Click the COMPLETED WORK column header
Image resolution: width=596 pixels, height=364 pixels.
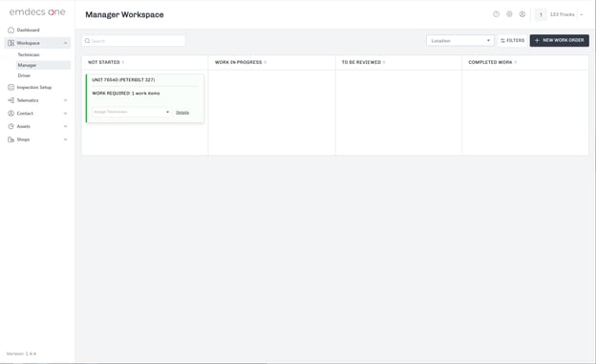(490, 62)
